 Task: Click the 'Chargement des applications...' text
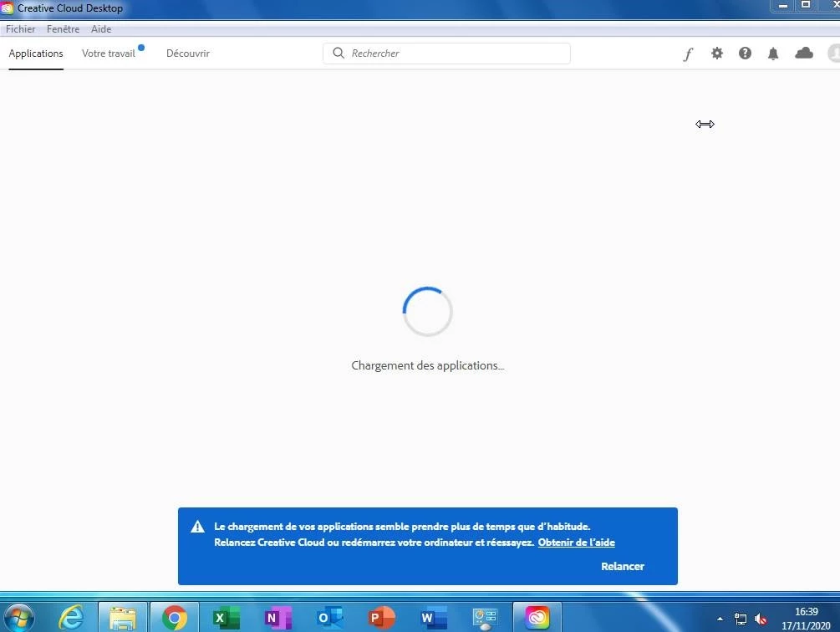point(427,366)
